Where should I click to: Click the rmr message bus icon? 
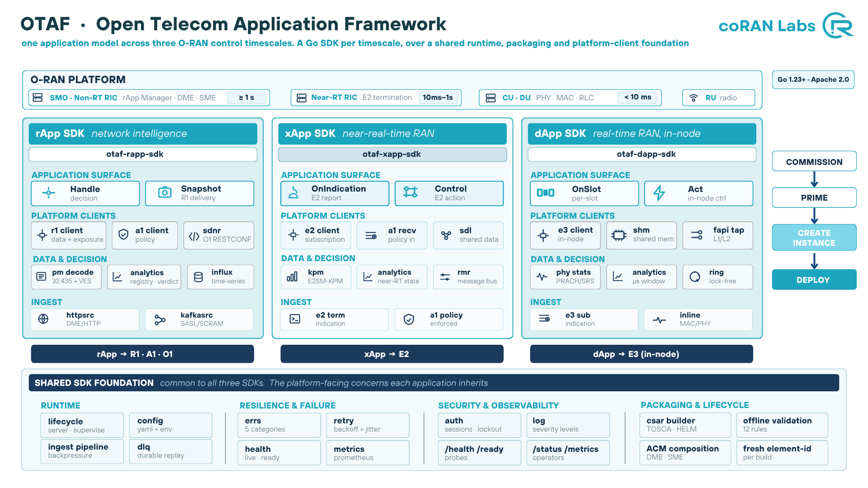[445, 277]
